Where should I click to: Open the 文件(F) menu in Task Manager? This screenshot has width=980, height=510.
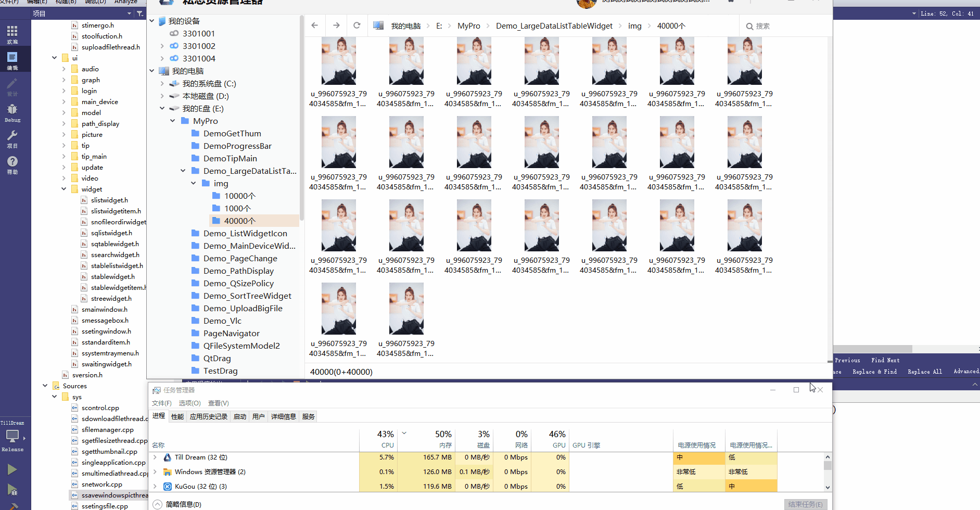tap(162, 403)
